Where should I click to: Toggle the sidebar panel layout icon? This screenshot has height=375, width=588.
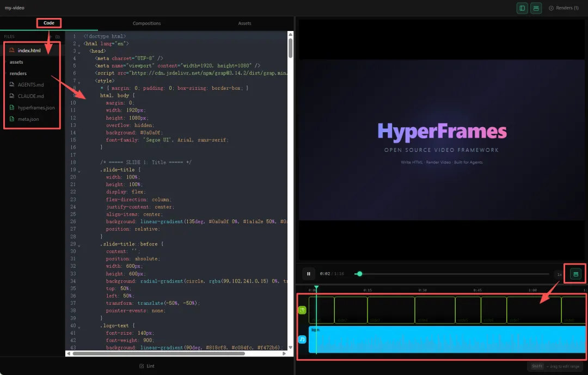[522, 8]
